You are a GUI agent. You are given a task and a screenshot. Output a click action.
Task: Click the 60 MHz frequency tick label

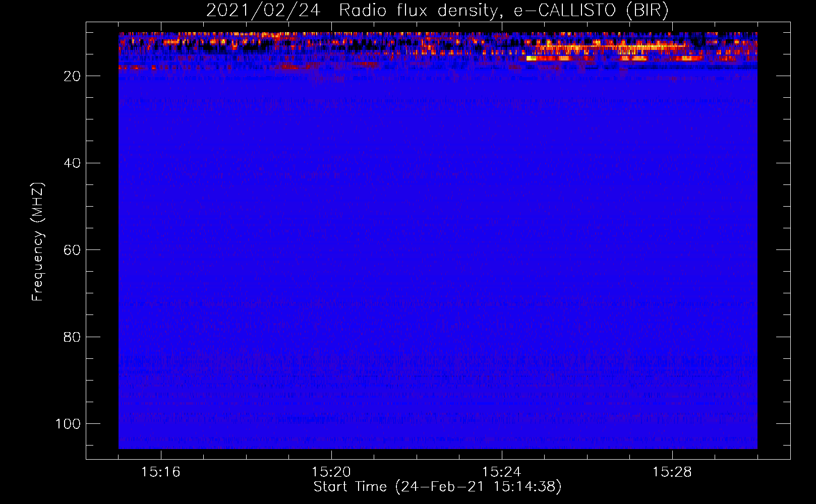pyautogui.click(x=72, y=250)
